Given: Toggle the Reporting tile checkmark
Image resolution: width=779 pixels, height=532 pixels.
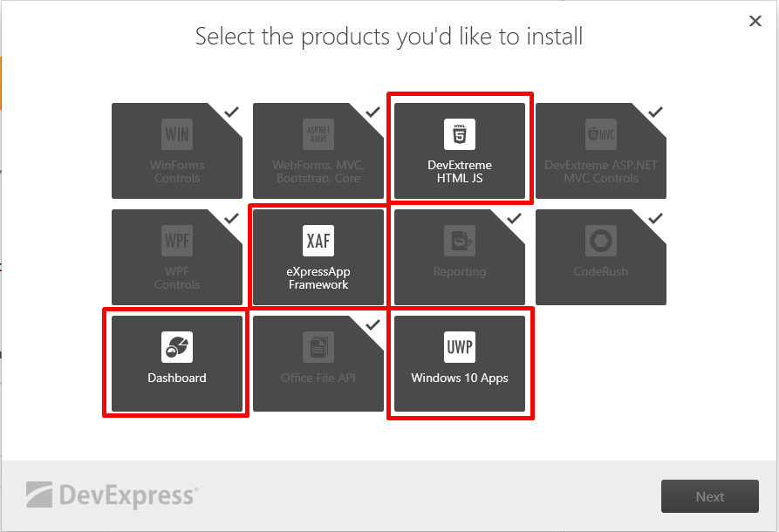Looking at the screenshot, I should click(x=514, y=218).
